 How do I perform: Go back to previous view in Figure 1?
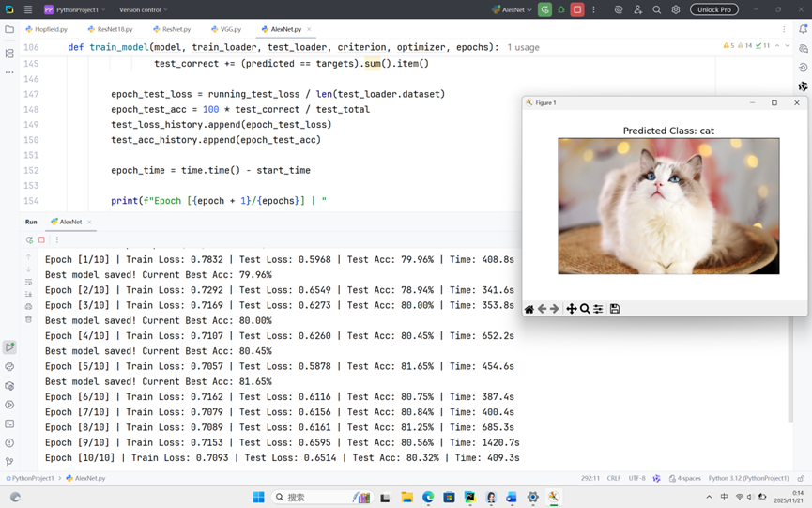pyautogui.click(x=543, y=309)
